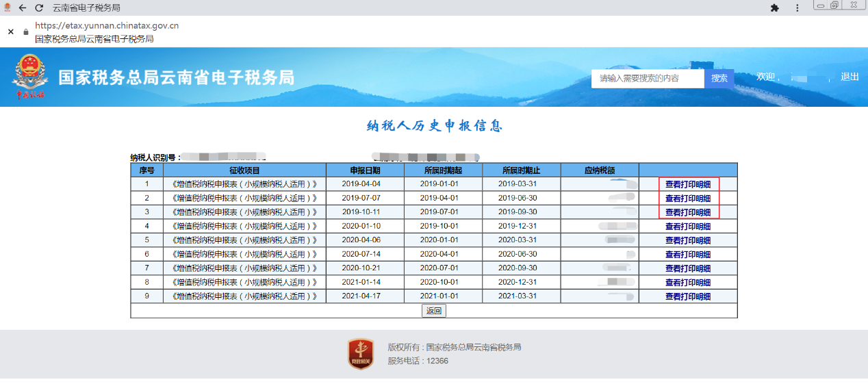Click the search input field
This screenshot has width=868, height=384.
pyautogui.click(x=648, y=78)
